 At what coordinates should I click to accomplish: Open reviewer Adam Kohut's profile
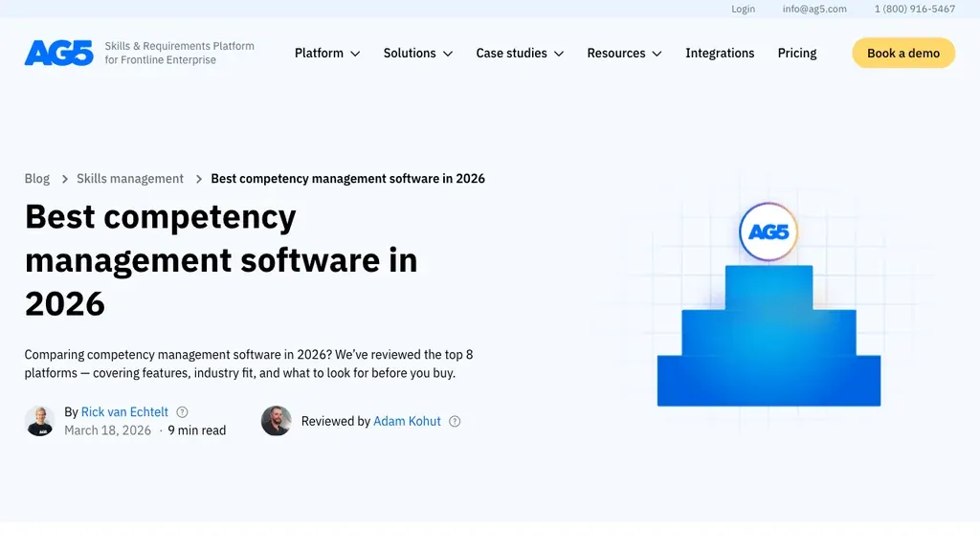407,421
